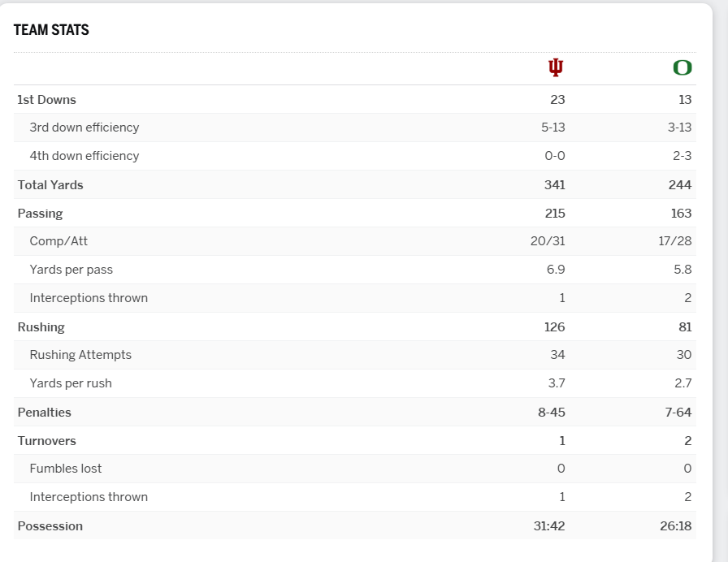Click the 4th down efficiency label

84,156
